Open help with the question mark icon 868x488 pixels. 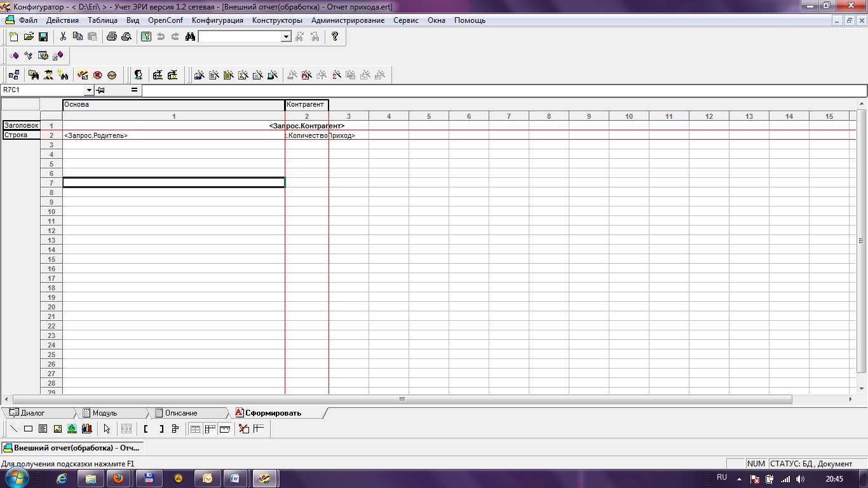point(335,37)
